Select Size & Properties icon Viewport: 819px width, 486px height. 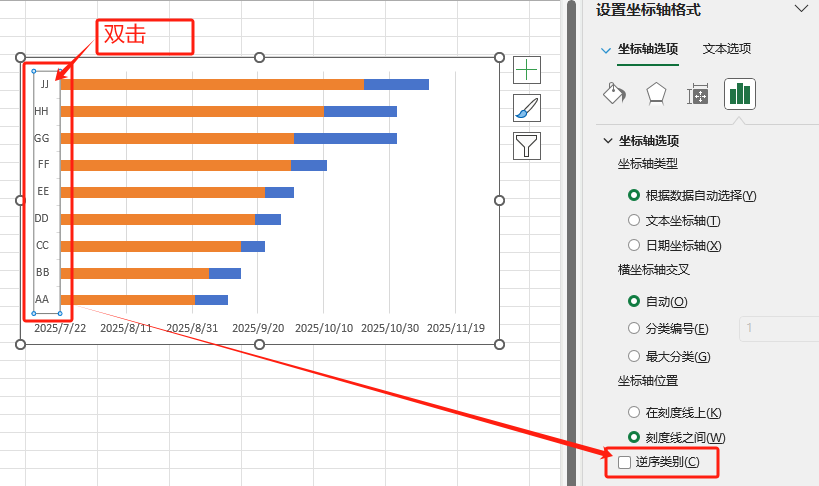(697, 95)
